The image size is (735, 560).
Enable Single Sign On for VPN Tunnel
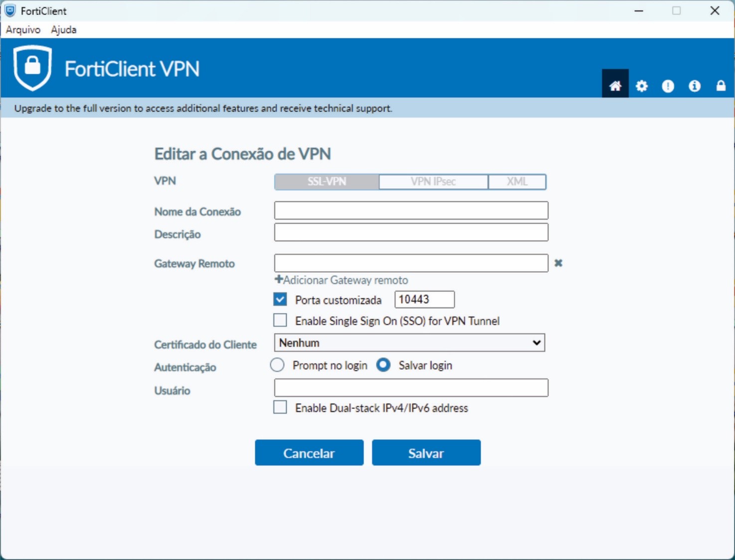coord(280,320)
